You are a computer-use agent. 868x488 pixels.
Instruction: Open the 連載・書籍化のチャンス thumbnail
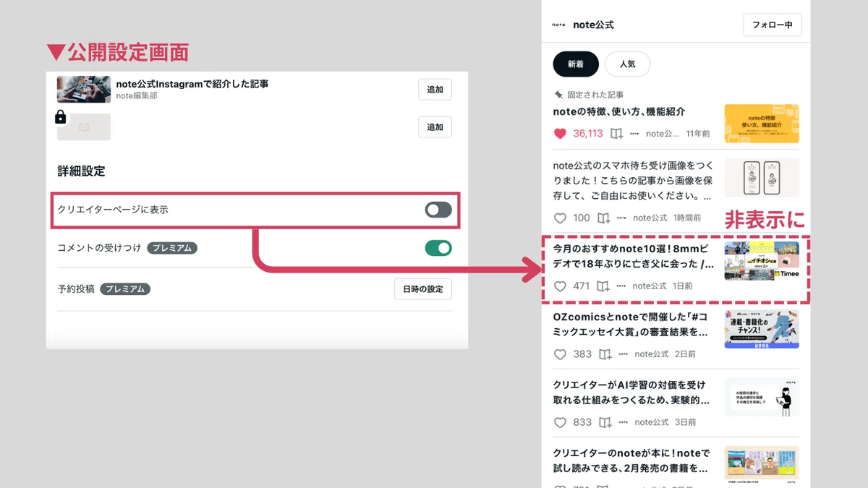[x=762, y=330]
